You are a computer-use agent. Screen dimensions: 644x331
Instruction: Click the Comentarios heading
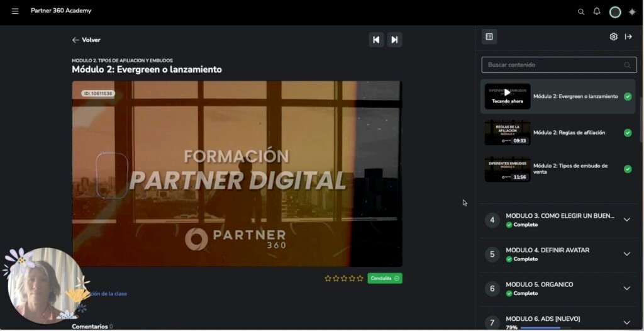point(89,327)
